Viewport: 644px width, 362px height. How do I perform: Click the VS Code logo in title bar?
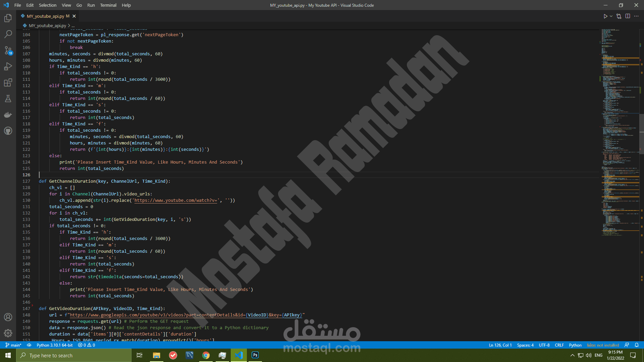(x=6, y=5)
